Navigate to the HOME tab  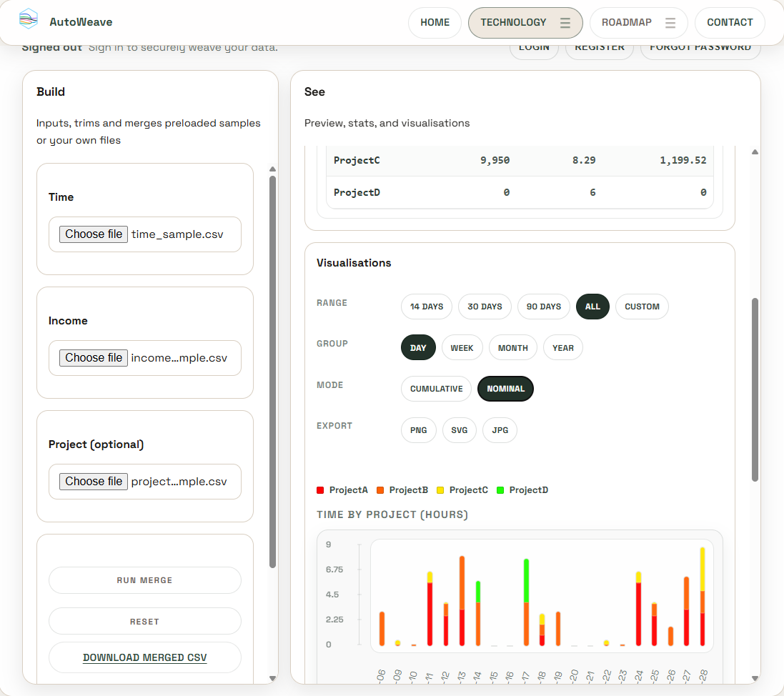pos(435,22)
